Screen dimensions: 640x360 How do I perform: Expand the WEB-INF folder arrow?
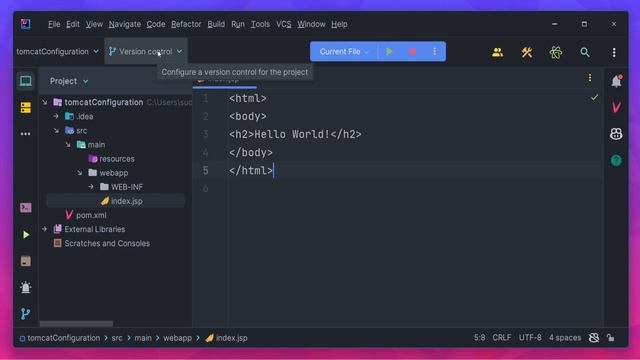click(x=91, y=187)
